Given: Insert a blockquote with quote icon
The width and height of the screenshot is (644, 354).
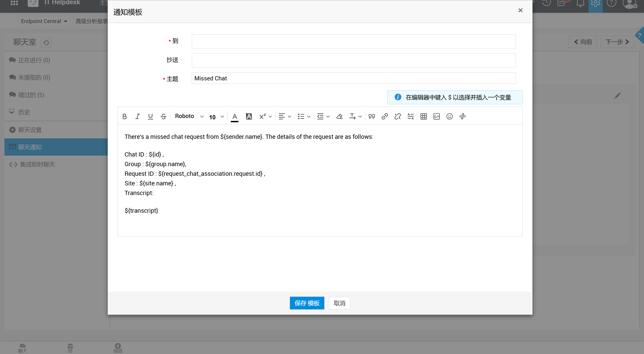Looking at the screenshot, I should [372, 116].
